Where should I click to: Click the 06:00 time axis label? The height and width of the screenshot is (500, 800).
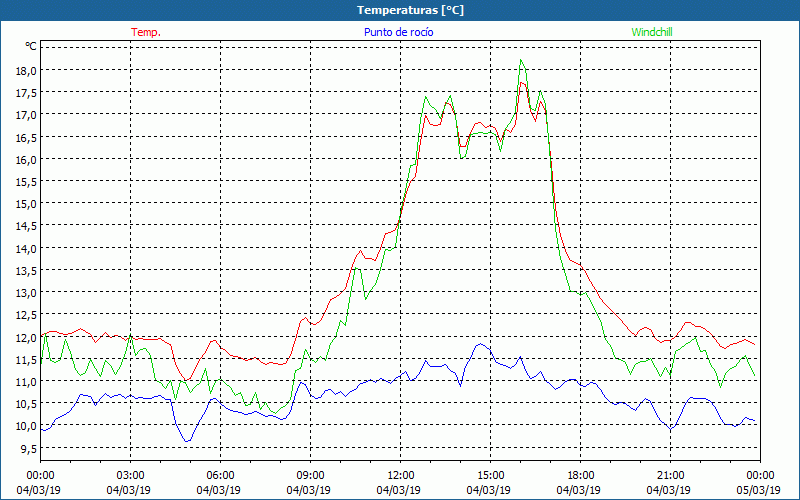(x=220, y=476)
